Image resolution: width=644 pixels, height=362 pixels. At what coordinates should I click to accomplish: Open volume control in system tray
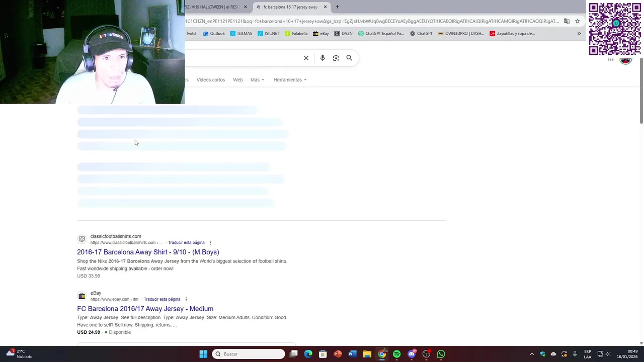pyautogui.click(x=608, y=354)
